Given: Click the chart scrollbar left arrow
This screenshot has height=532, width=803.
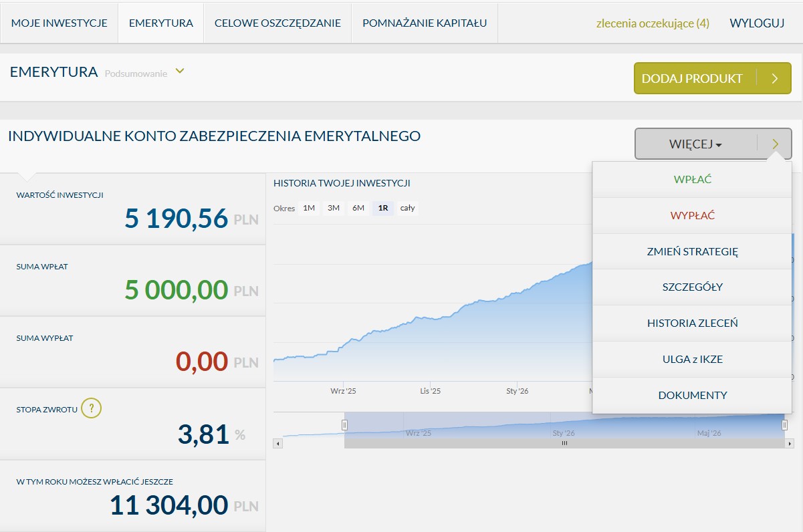Looking at the screenshot, I should [x=278, y=443].
